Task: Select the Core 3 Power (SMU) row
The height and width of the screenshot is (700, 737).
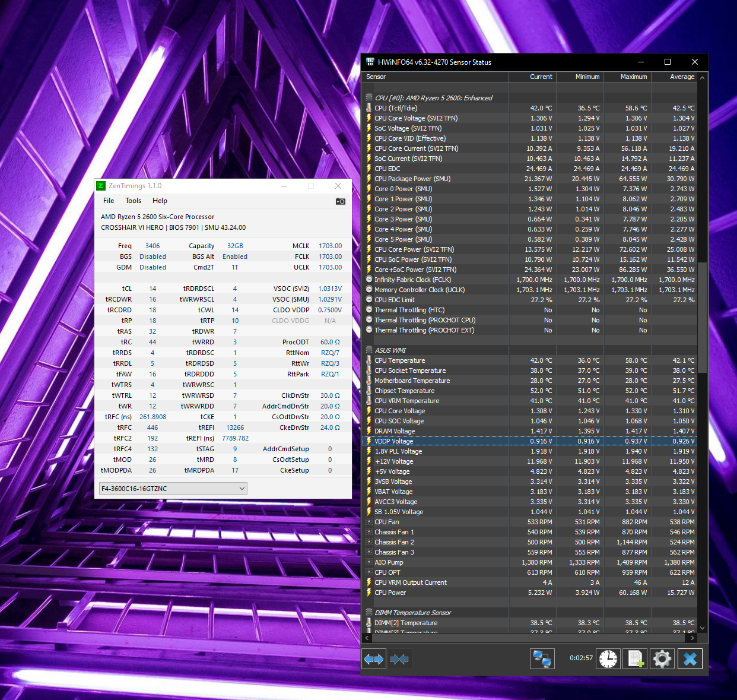Action: 529,219
